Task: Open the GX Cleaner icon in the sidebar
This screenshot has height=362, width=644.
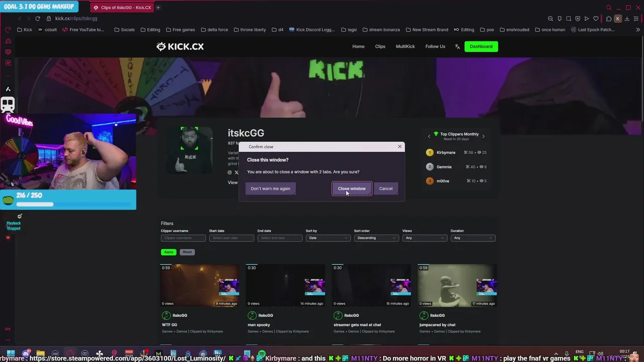Action: click(x=8, y=41)
